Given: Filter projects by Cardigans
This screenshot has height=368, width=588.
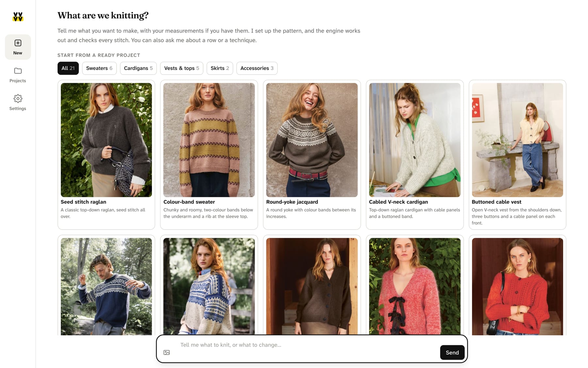Looking at the screenshot, I should (x=138, y=68).
